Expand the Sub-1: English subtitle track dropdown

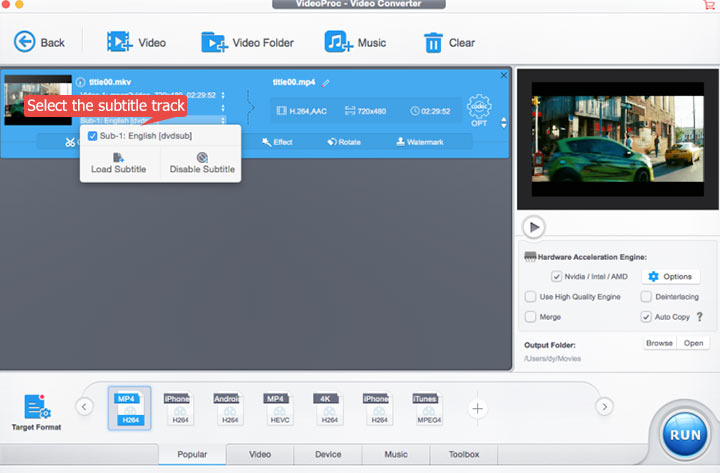(x=222, y=121)
